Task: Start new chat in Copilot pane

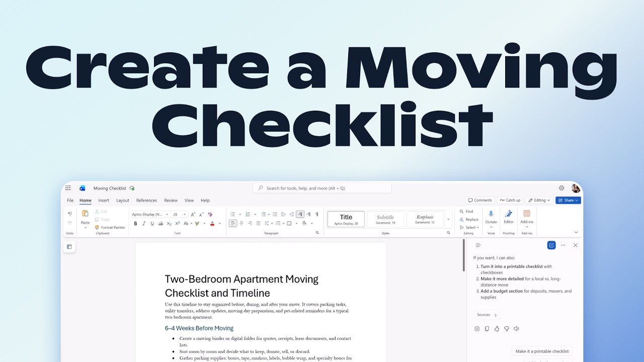Action: click(x=551, y=245)
